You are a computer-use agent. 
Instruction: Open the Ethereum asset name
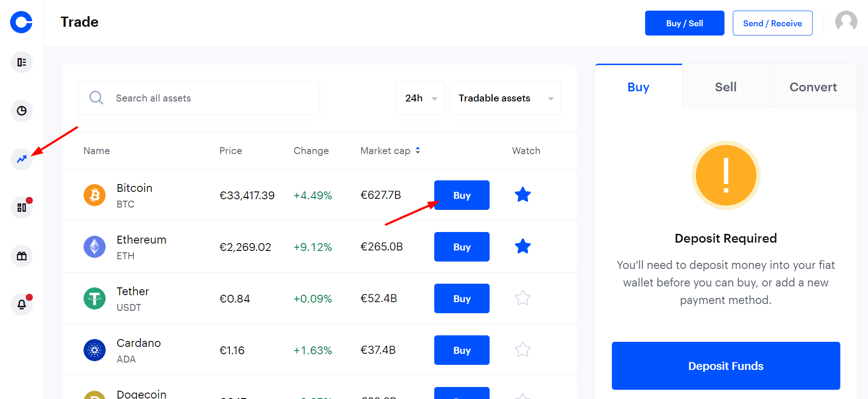pyautogui.click(x=141, y=240)
